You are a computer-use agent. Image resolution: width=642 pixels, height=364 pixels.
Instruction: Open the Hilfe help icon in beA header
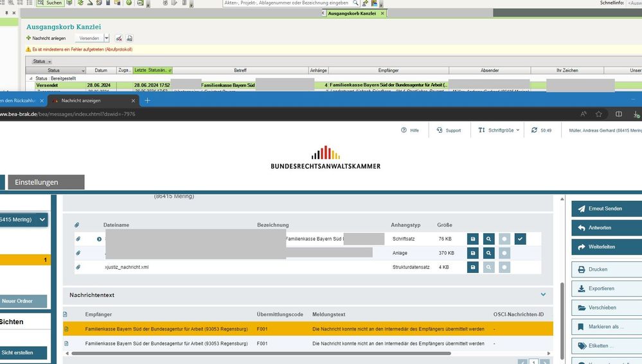(404, 130)
